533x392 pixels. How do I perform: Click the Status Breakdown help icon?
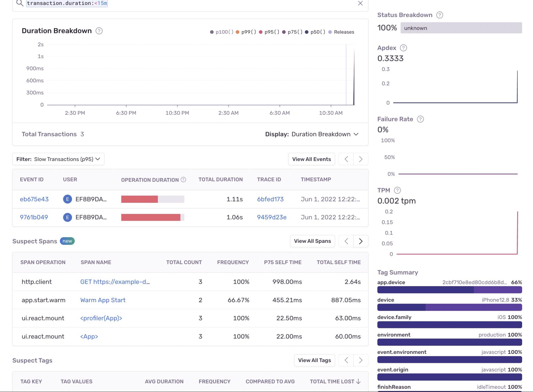point(439,15)
